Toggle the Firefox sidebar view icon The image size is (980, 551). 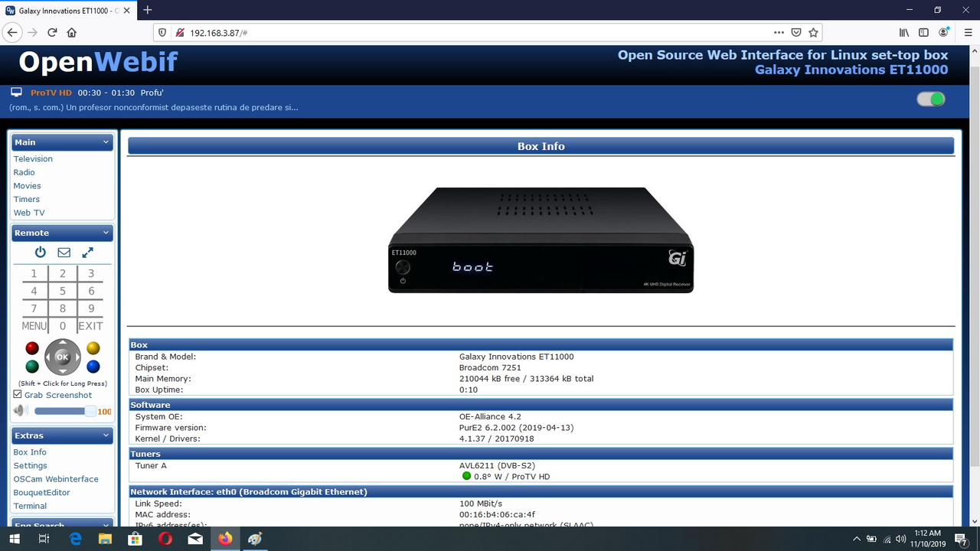(x=923, y=33)
